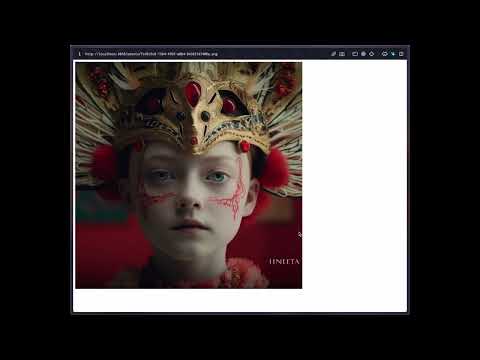Screen dimensions: 480x360
Task: Click the bright sparkle icon in the toolbar
Action: coord(393,54)
